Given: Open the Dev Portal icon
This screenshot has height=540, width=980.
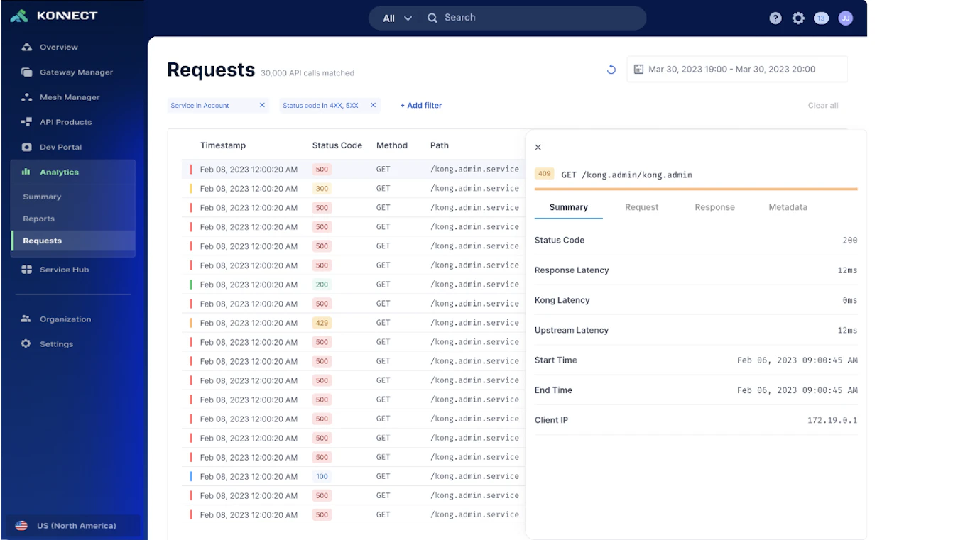Looking at the screenshot, I should pyautogui.click(x=27, y=148).
